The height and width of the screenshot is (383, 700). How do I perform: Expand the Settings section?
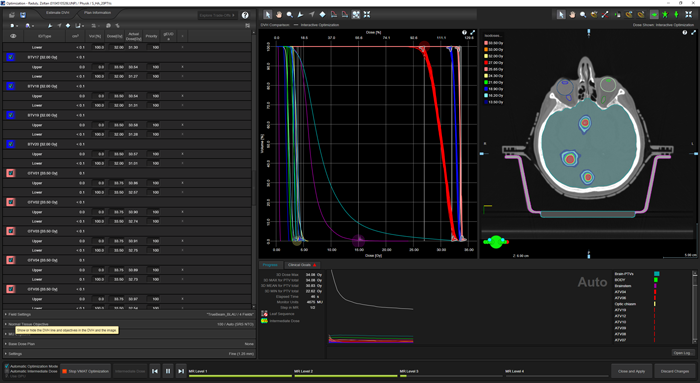129,354
